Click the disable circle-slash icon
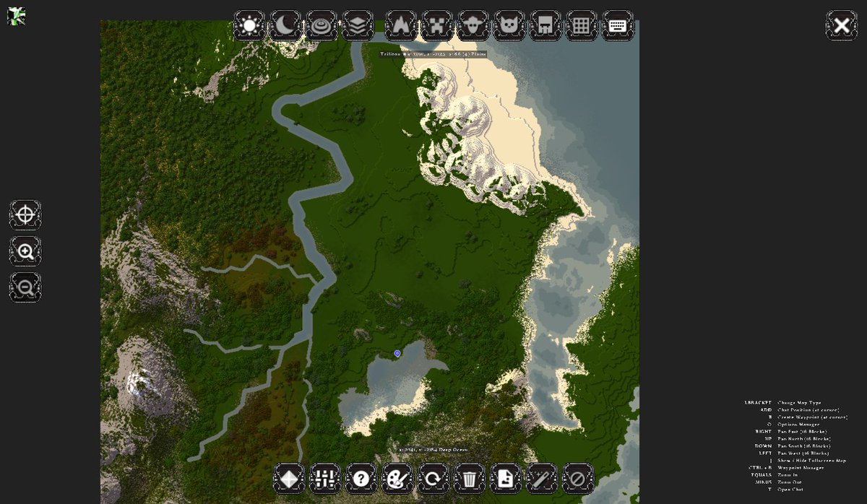This screenshot has height=504, width=867. [x=578, y=478]
